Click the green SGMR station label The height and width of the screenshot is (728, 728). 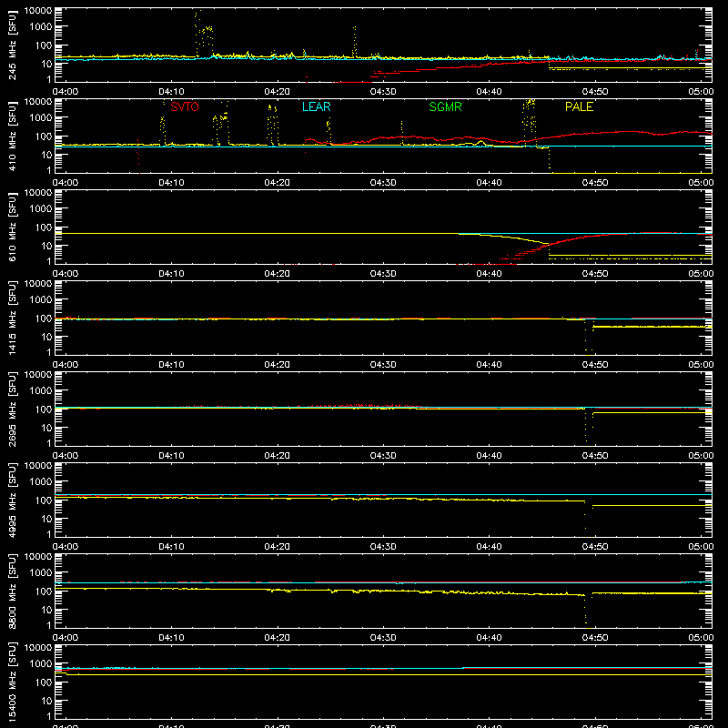pos(445,106)
